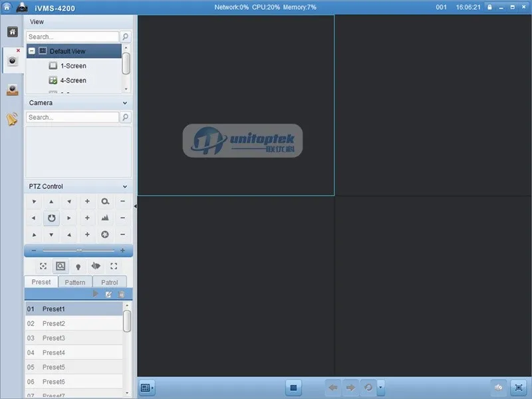The height and width of the screenshot is (399, 532).
Task: Delete the selected preset with trash icon
Action: click(x=121, y=294)
